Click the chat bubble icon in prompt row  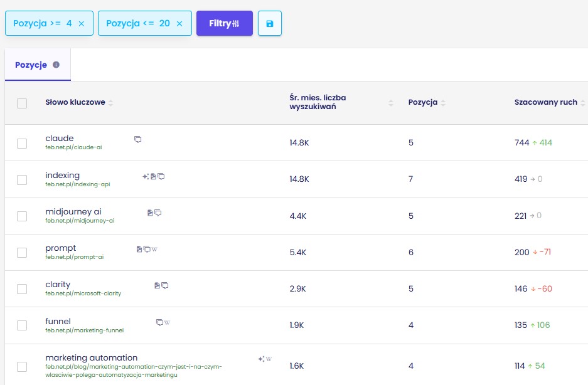click(147, 249)
